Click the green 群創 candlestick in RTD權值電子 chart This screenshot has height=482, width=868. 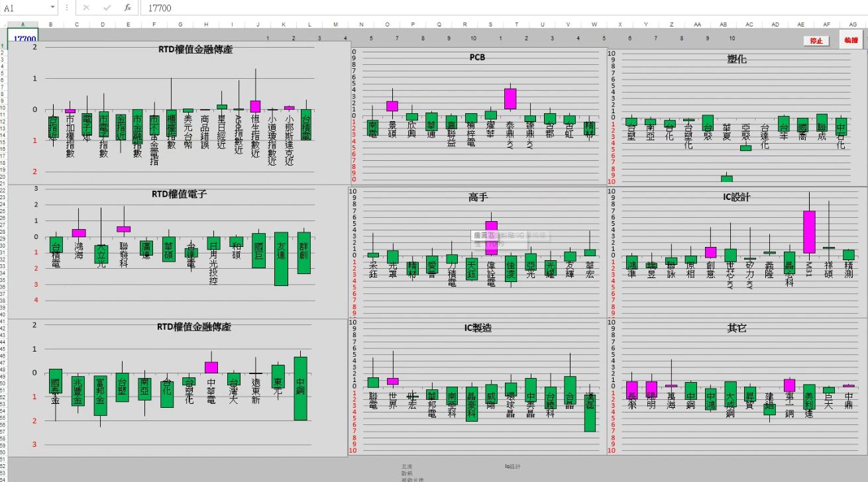click(304, 253)
